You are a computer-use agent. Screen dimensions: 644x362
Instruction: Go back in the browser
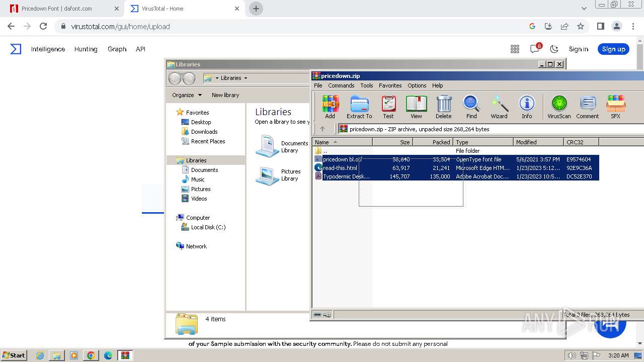pyautogui.click(x=11, y=26)
